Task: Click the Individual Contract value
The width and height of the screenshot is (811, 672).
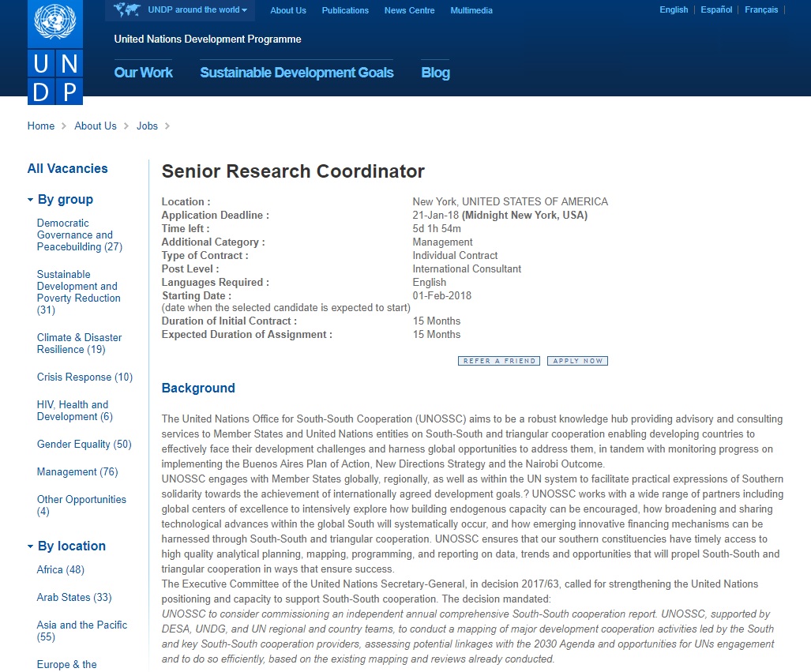Action: [455, 256]
